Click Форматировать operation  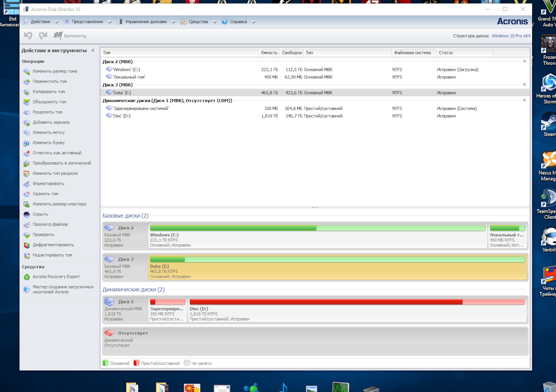pos(44,184)
